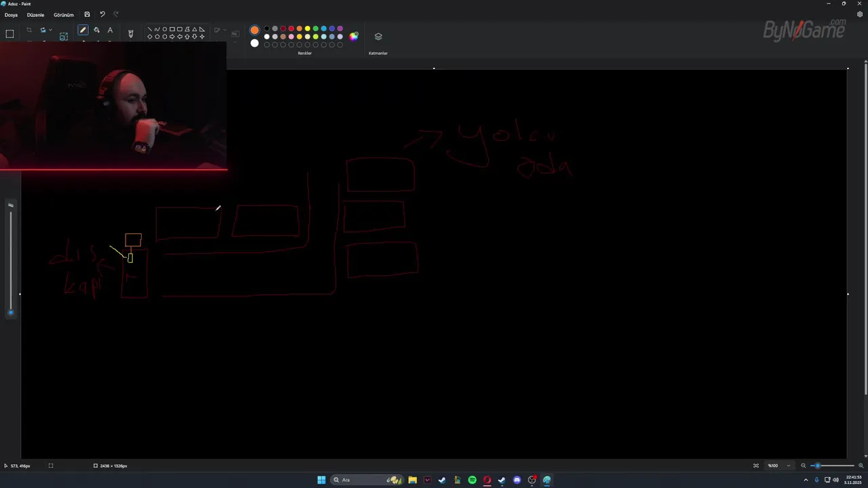Open the Edit colors wheel

[x=353, y=37]
